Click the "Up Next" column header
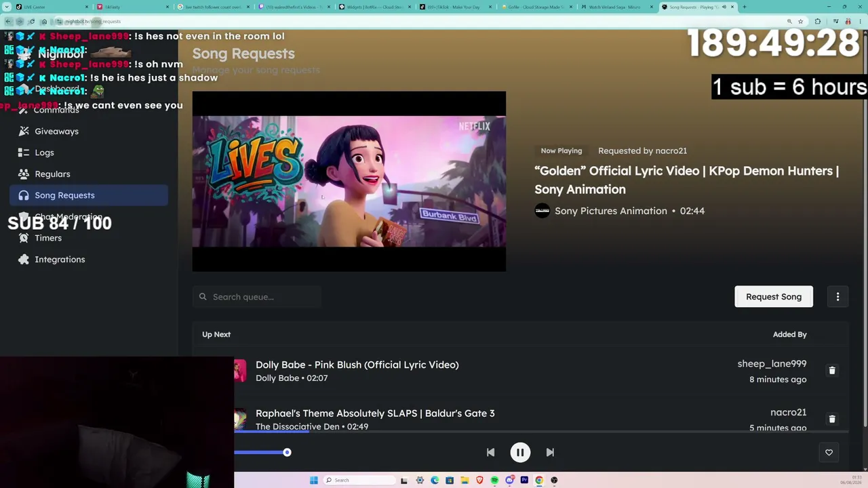This screenshot has width=868, height=488. tap(216, 334)
